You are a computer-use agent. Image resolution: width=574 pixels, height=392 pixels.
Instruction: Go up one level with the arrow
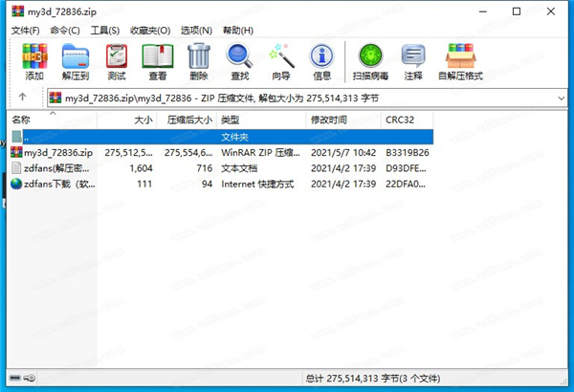click(22, 97)
